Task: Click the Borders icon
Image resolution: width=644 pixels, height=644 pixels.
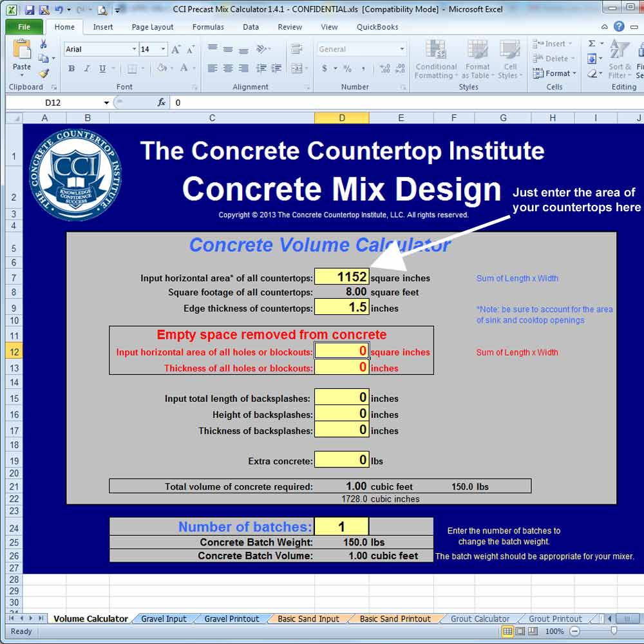Action: [x=132, y=68]
